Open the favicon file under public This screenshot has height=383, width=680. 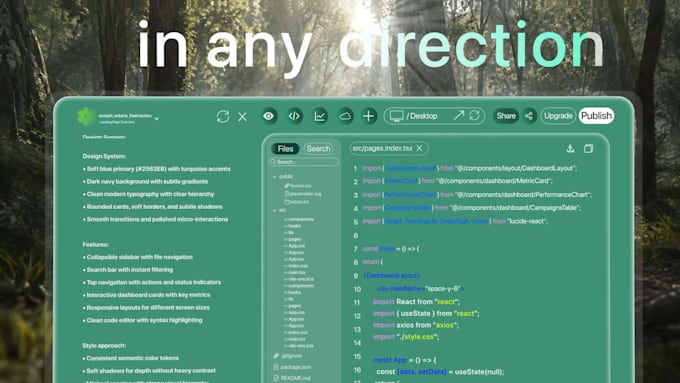tap(298, 186)
